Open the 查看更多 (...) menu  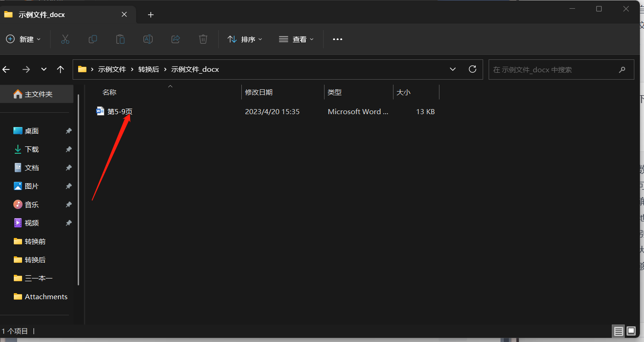pyautogui.click(x=337, y=39)
